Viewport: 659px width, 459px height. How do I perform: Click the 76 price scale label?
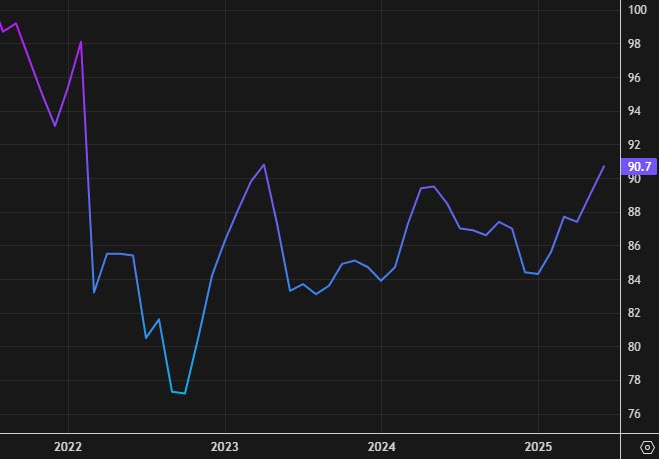pos(636,414)
